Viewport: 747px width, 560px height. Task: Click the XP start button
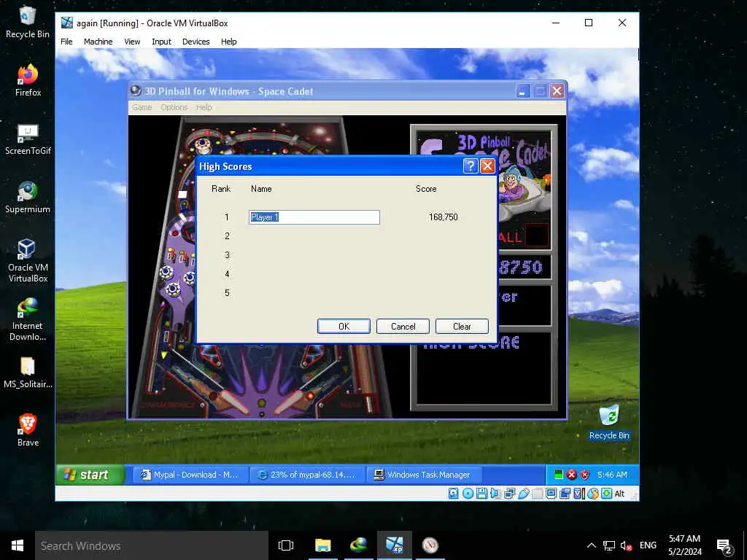(x=90, y=475)
